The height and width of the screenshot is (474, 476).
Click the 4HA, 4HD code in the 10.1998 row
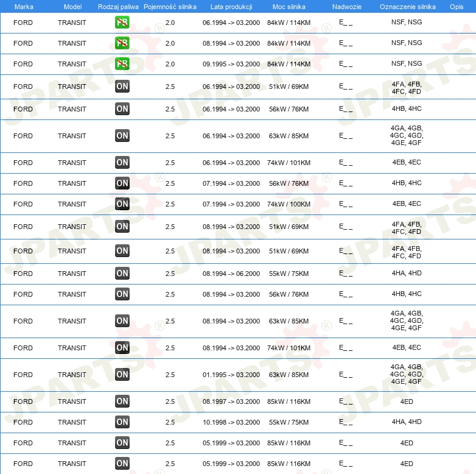tap(407, 422)
